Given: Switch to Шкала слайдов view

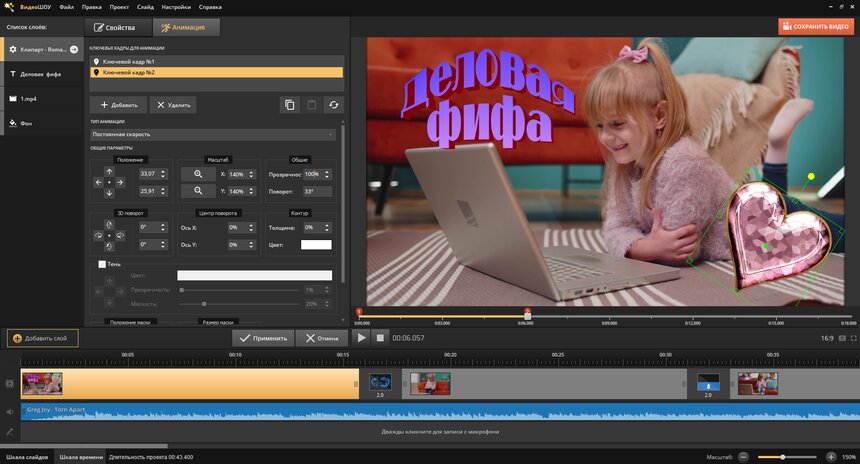Looking at the screenshot, I should pos(27,457).
